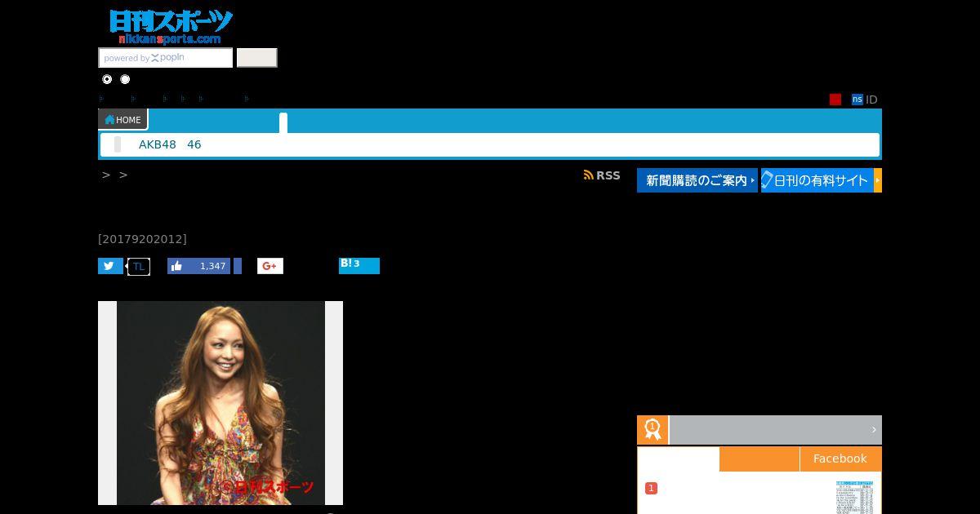Open the HOME navigation tab
Image resolution: width=980 pixels, height=514 pixels.
click(x=123, y=120)
